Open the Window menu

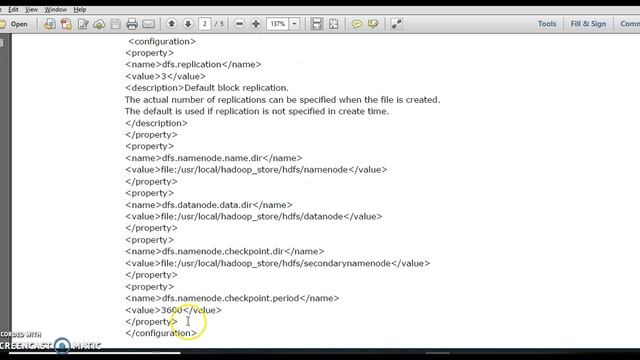click(x=56, y=9)
